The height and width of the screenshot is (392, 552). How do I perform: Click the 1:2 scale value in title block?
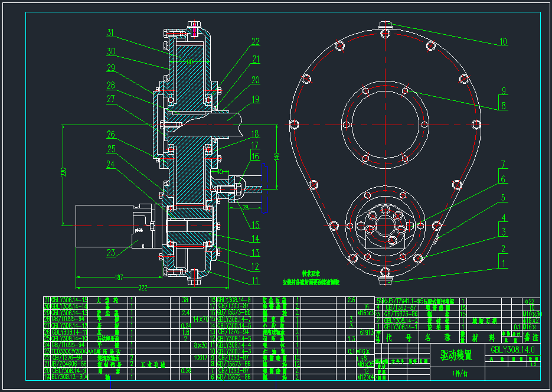click(533, 365)
